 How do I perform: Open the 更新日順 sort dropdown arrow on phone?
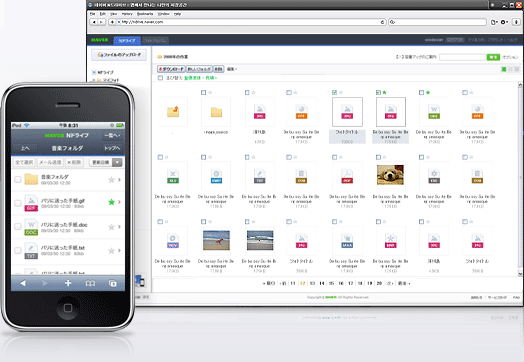pyautogui.click(x=117, y=162)
